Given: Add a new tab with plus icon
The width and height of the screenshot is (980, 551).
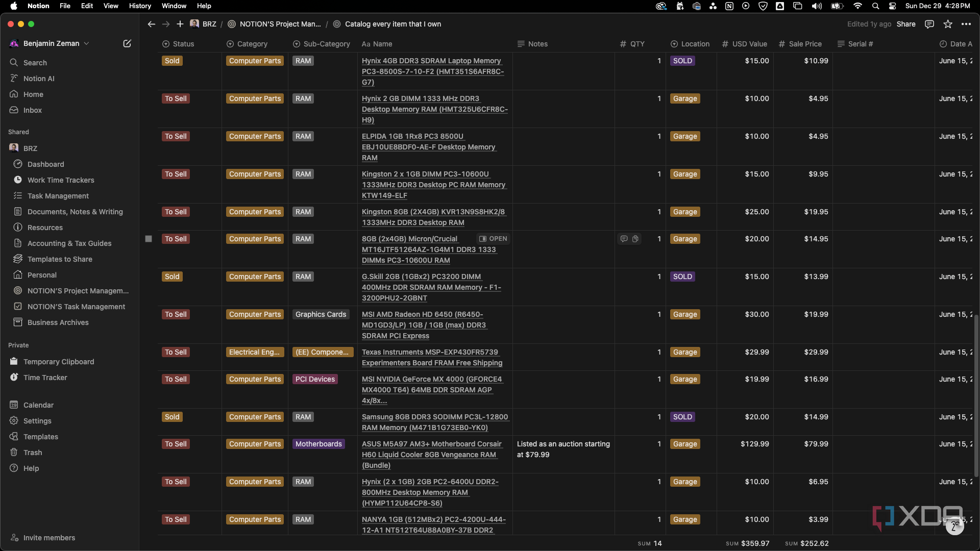Looking at the screenshot, I should tap(180, 24).
